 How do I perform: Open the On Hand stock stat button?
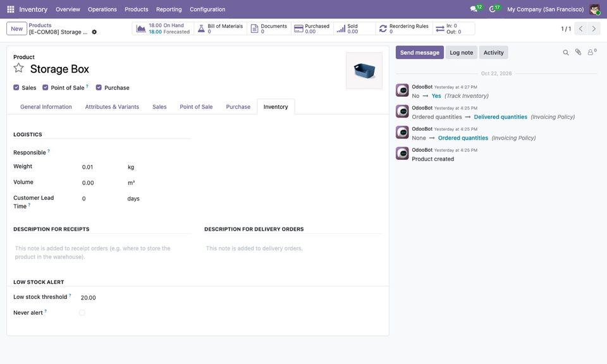(163, 28)
